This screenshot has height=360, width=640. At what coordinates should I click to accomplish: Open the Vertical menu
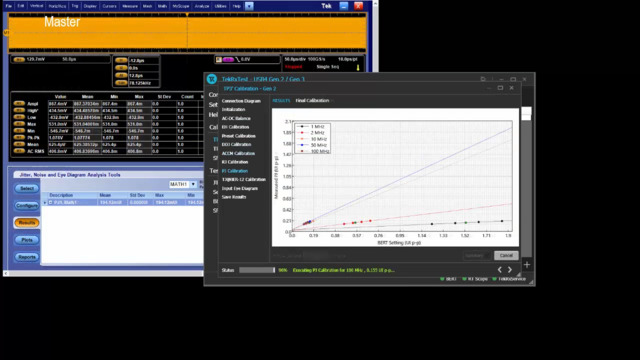point(36,6)
